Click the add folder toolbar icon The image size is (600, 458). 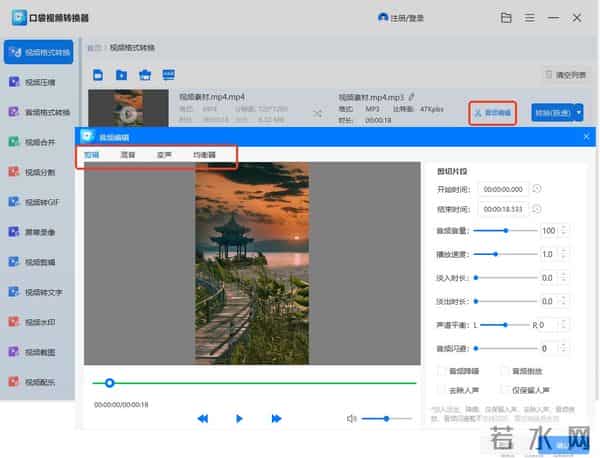pyautogui.click(x=121, y=75)
